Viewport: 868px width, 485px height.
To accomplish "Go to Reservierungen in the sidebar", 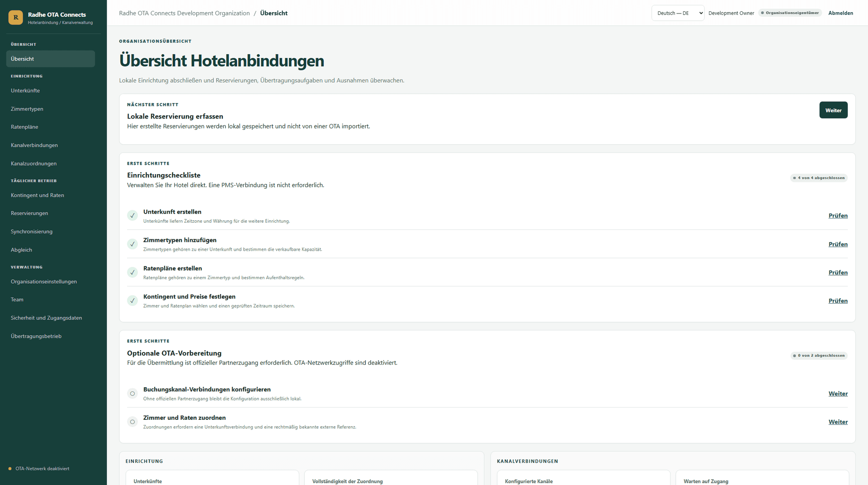I will [51, 214].
